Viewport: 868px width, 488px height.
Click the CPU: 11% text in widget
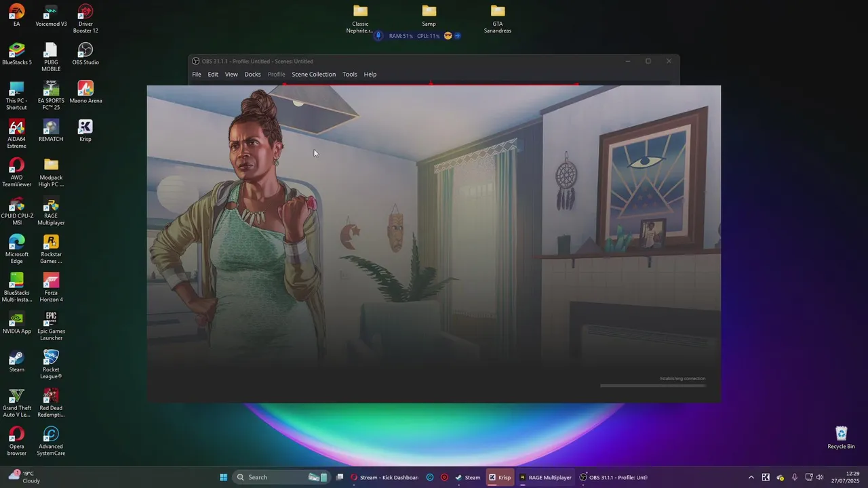428,36
